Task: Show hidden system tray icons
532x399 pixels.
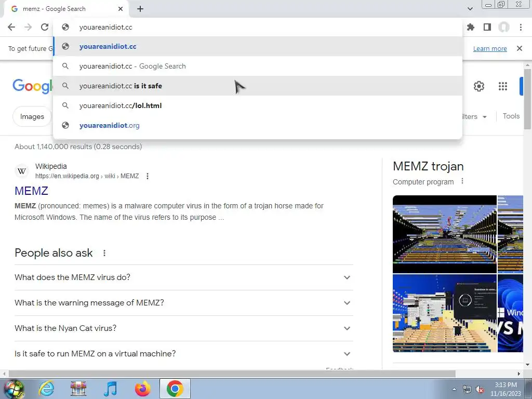Action: tap(454, 390)
